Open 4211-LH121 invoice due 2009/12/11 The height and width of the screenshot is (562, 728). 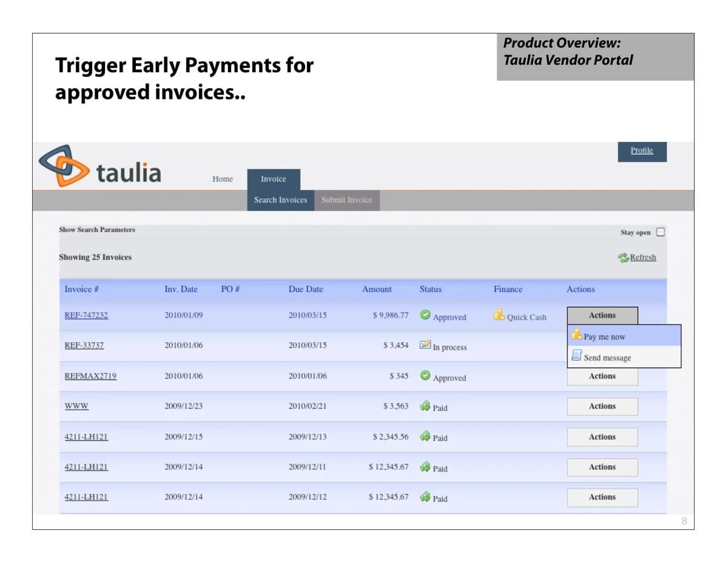[86, 467]
